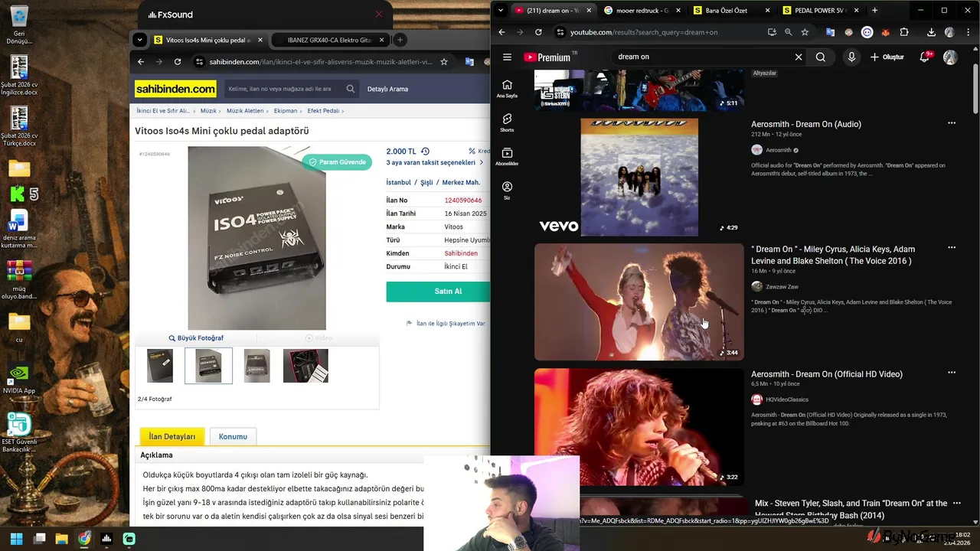Open more options for Miley Cyrus Dream On video
Viewport: 980px width, 551px height.
point(952,248)
